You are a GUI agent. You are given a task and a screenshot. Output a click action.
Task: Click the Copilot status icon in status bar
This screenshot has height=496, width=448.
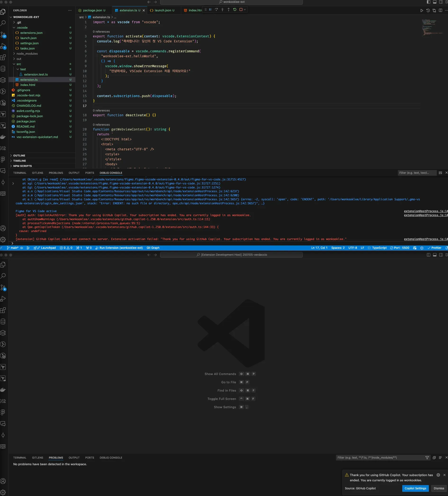pos(415,248)
